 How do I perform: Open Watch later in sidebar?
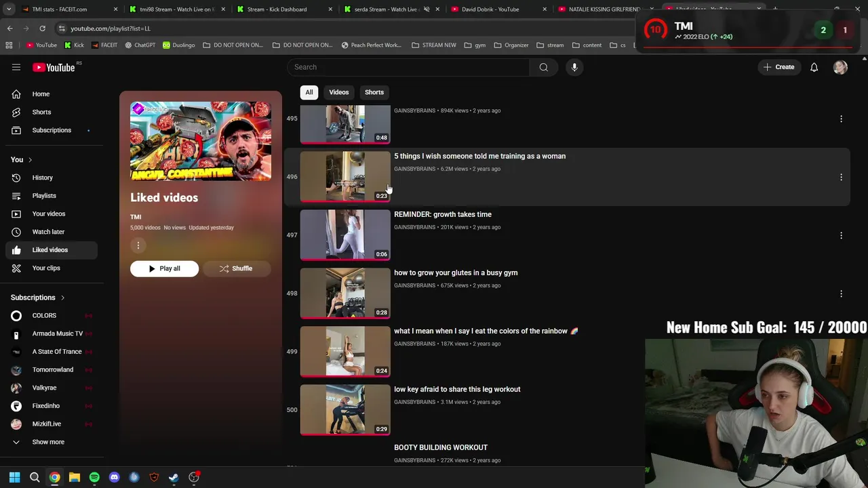click(x=52, y=232)
